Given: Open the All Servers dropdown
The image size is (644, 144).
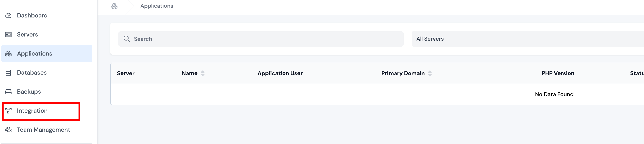Looking at the screenshot, I should click(525, 39).
